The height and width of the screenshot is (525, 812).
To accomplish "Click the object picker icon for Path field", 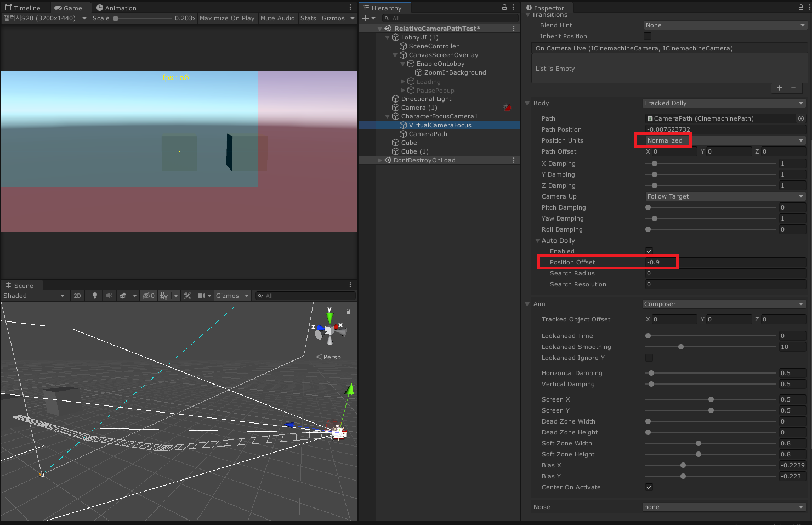I will (801, 118).
